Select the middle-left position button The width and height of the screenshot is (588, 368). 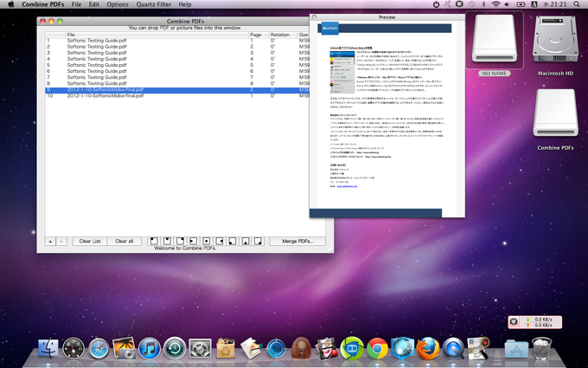tap(194, 241)
